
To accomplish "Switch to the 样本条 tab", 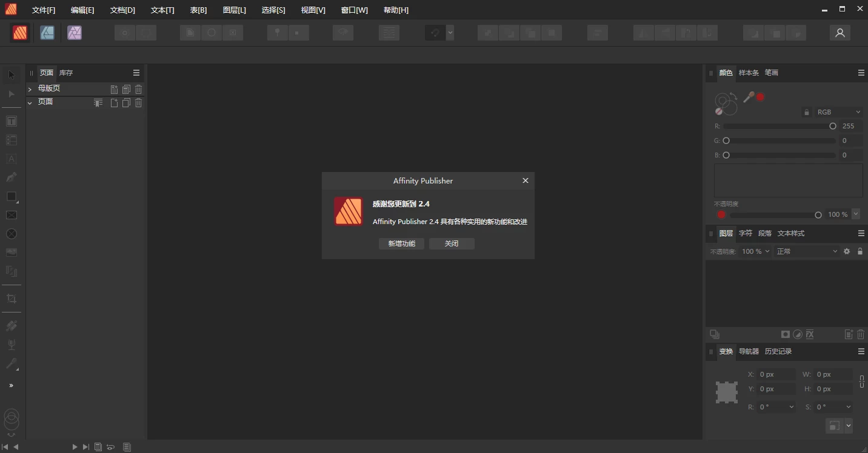I will 749,73.
